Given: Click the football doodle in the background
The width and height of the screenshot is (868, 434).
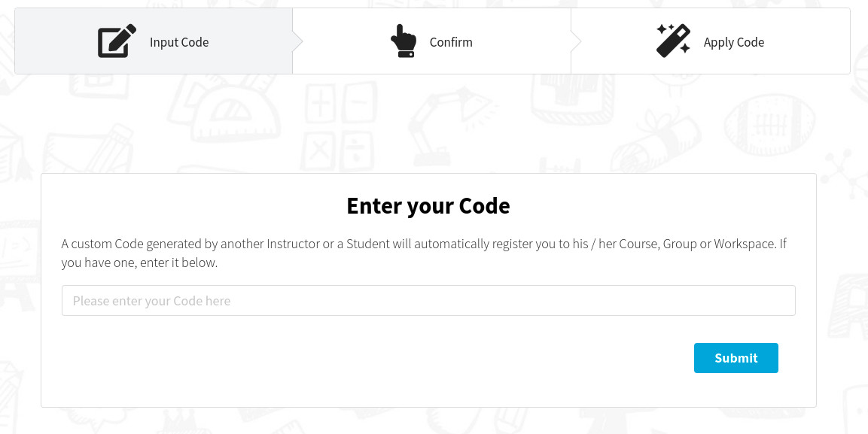Looking at the screenshot, I should [x=769, y=125].
